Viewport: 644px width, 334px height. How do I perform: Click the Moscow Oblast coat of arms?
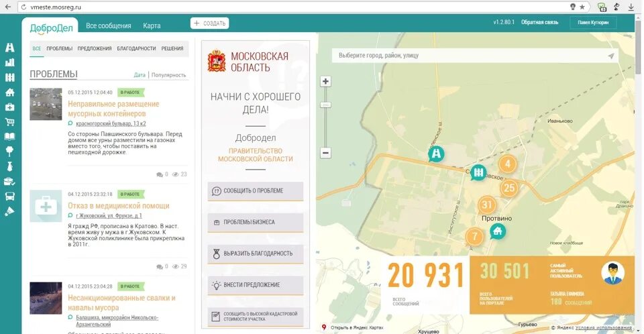(217, 61)
